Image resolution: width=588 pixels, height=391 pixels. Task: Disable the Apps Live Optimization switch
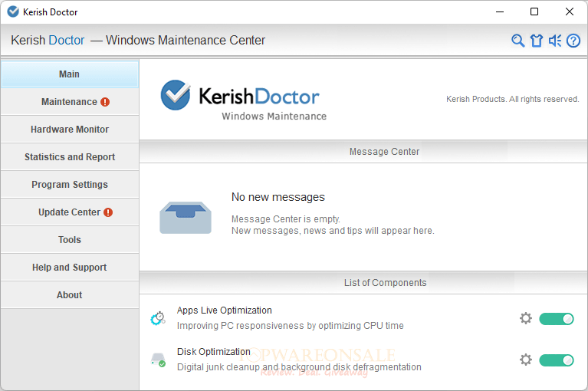(557, 319)
